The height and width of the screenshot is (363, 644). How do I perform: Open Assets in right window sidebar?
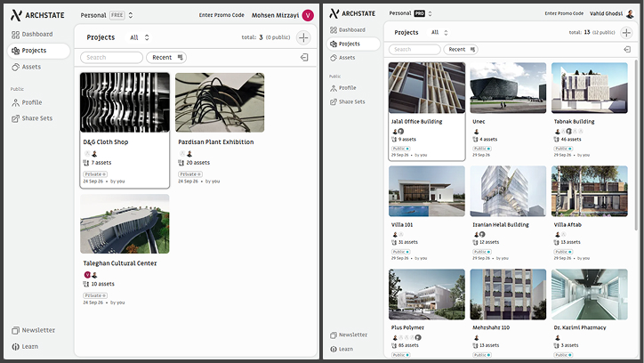click(342, 58)
